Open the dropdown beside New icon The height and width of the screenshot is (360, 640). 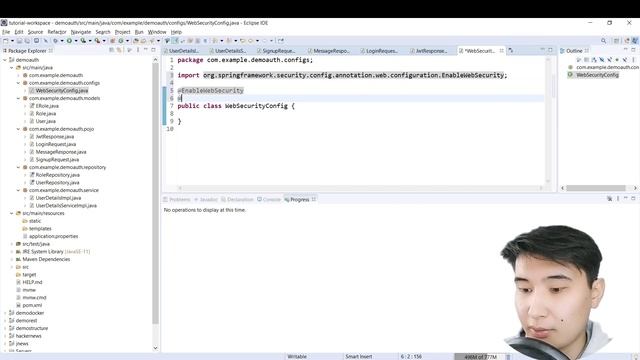pos(12,41)
